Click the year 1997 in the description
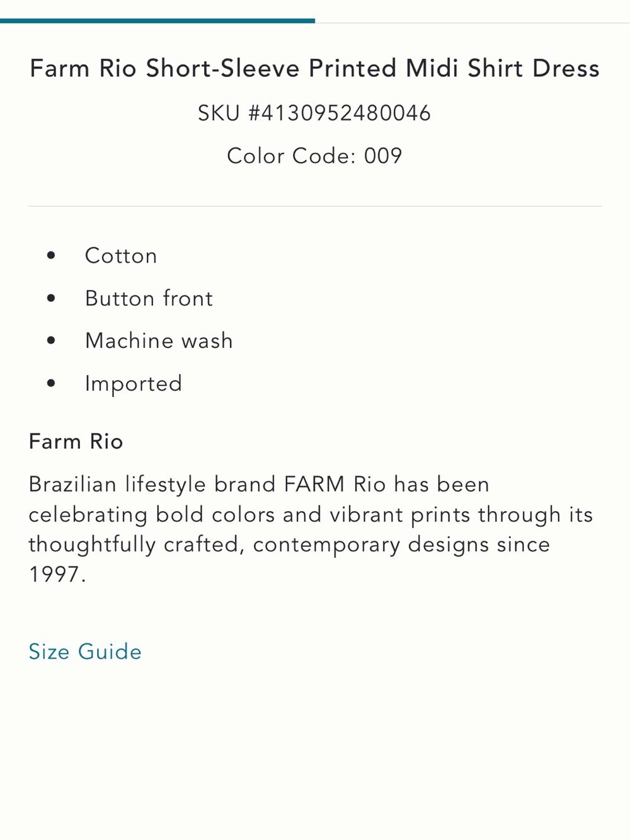Screen dimensions: 630x840 tap(54, 575)
